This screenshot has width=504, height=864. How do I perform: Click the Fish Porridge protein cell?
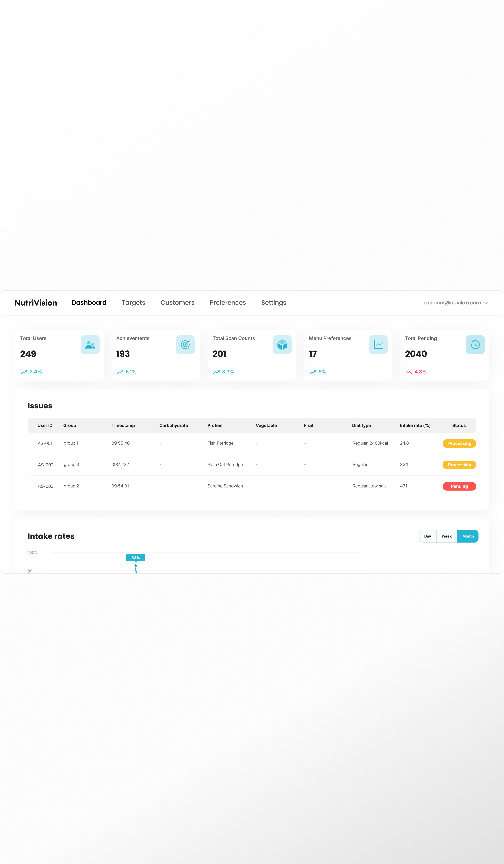point(220,443)
